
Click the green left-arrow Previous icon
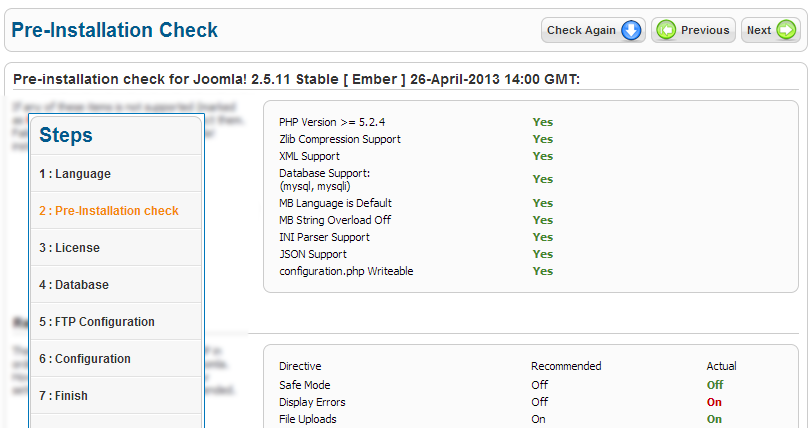click(666, 30)
